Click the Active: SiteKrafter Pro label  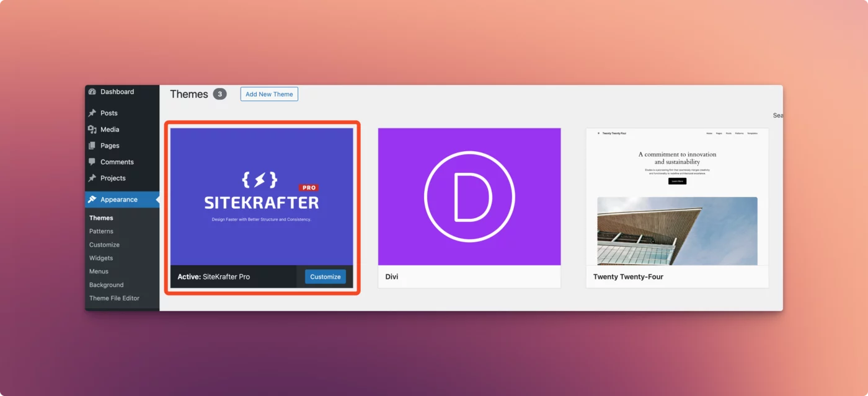tap(214, 277)
